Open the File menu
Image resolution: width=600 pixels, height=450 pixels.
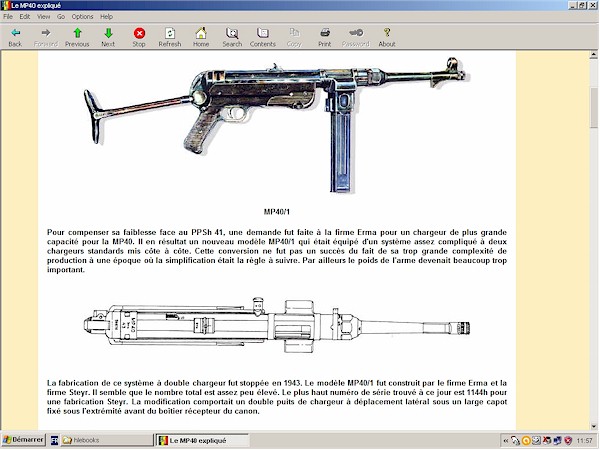point(8,16)
